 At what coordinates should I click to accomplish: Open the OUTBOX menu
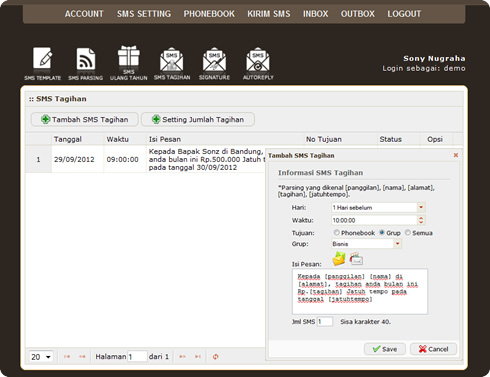358,14
